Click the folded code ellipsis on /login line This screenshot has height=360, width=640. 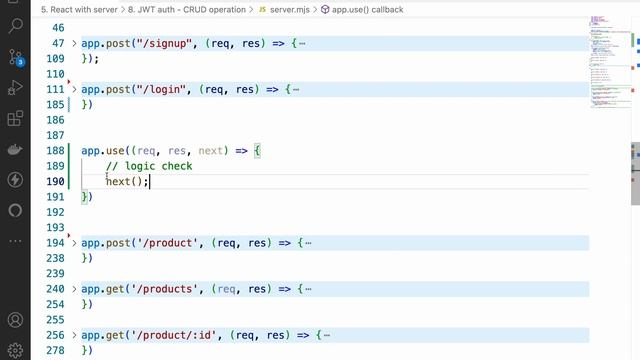click(296, 90)
